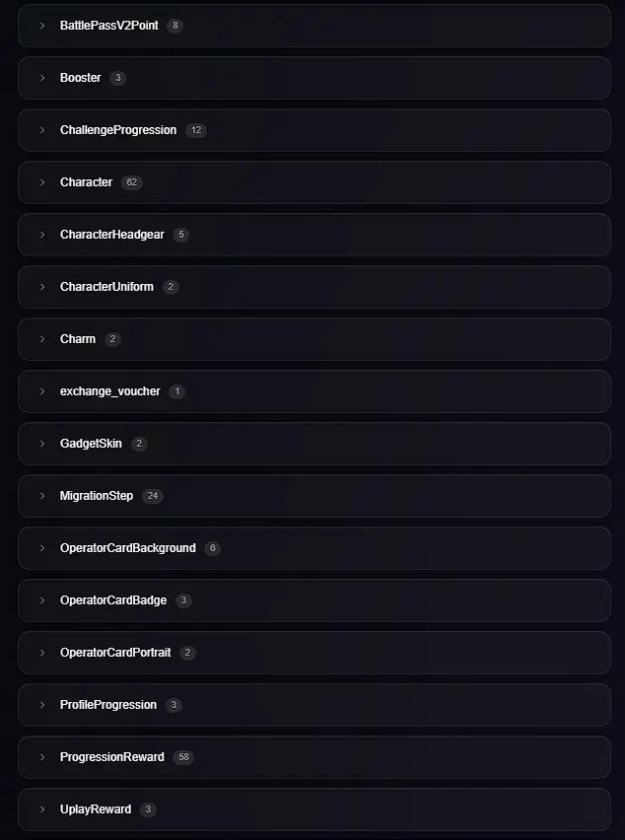This screenshot has height=840, width=625.
Task: Expand the UplayReward chevron
Action: [42, 809]
